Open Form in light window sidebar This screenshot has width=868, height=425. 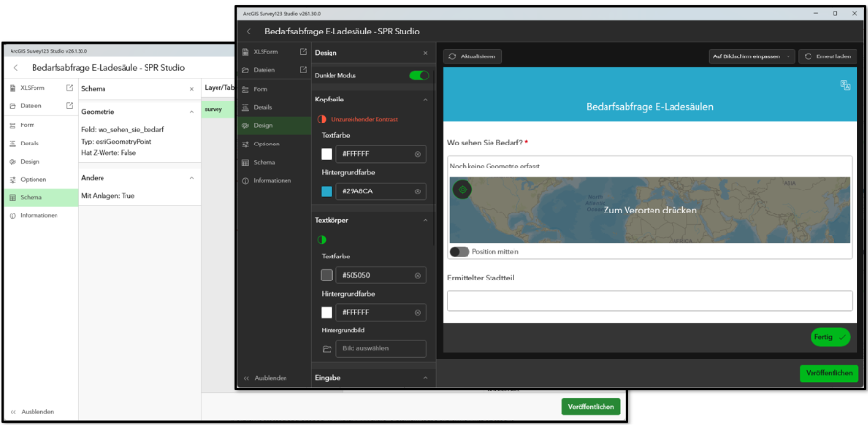click(41, 125)
